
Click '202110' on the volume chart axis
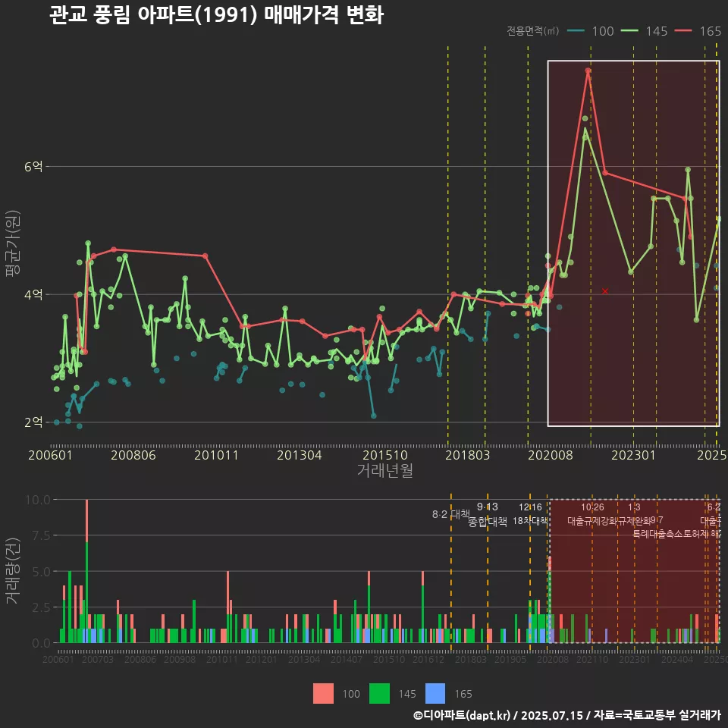592,659
